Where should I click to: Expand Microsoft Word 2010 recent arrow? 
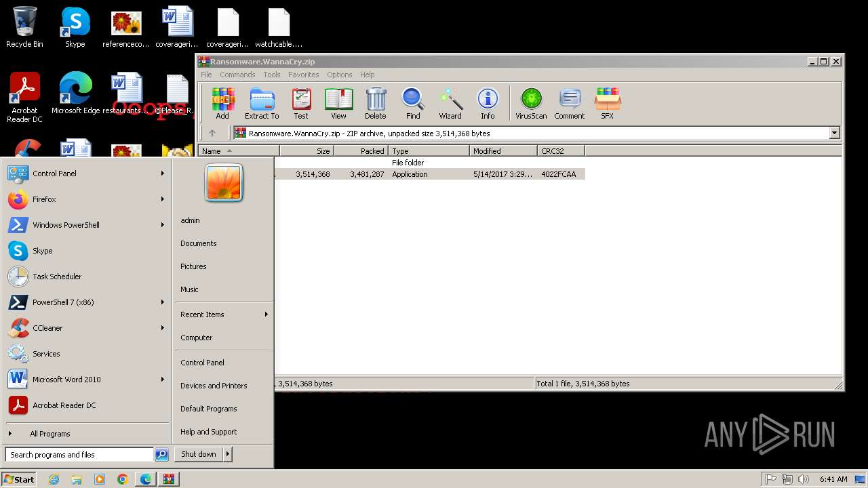pos(163,380)
